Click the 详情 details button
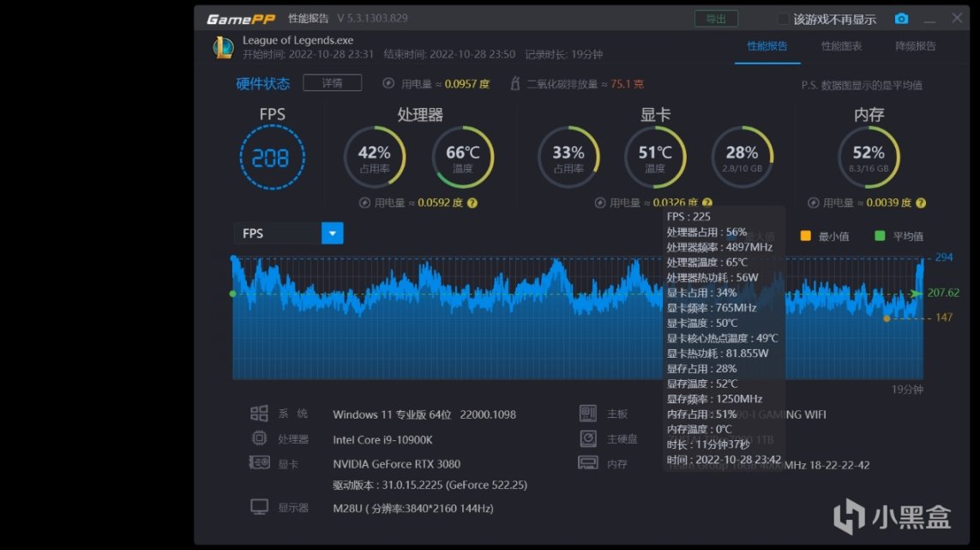This screenshot has width=980, height=550. pyautogui.click(x=333, y=83)
